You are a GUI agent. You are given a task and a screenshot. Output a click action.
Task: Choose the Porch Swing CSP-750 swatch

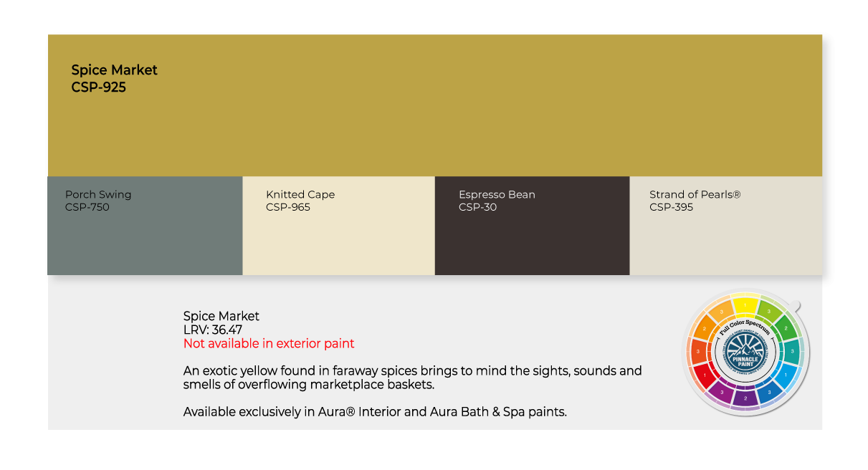(x=145, y=226)
